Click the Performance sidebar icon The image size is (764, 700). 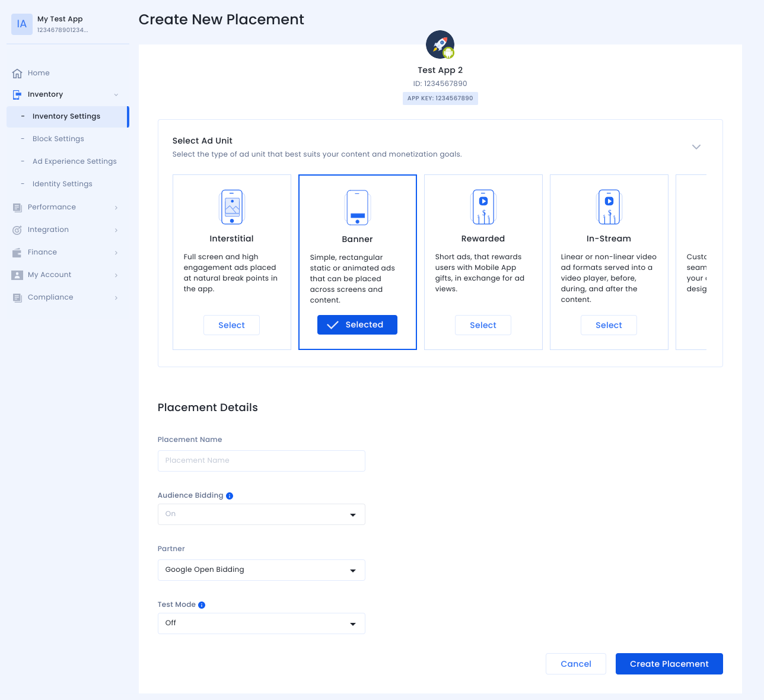point(17,208)
